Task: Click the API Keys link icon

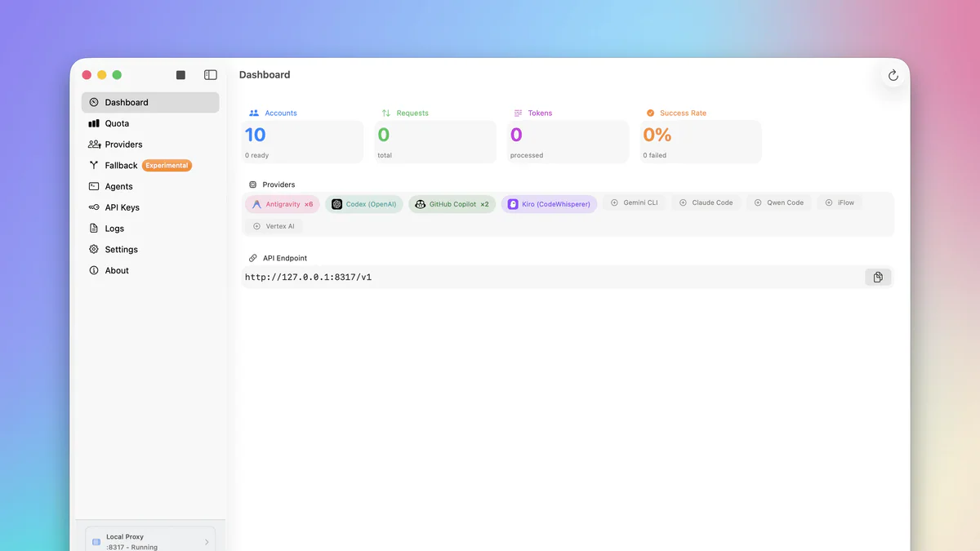Action: coord(93,207)
